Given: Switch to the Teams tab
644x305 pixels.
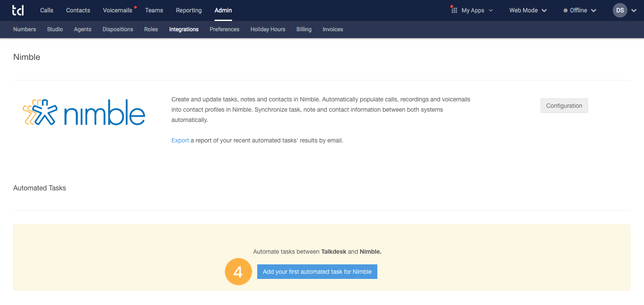Looking at the screenshot, I should pyautogui.click(x=154, y=10).
